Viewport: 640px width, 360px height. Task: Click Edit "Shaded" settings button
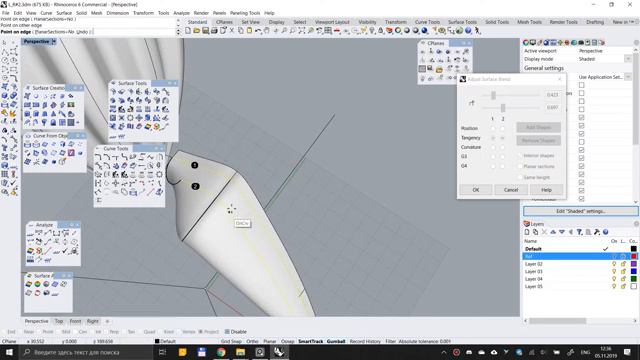pos(580,211)
